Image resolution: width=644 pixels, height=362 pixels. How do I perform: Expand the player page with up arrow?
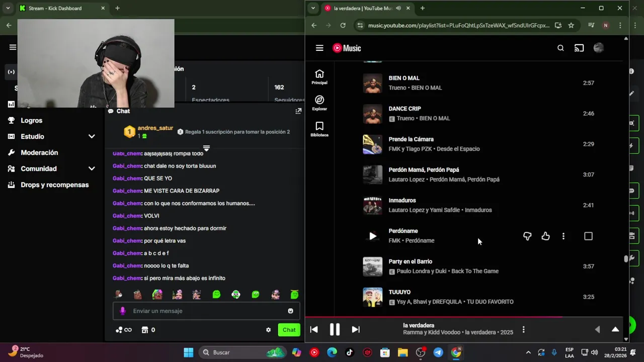coord(615,329)
